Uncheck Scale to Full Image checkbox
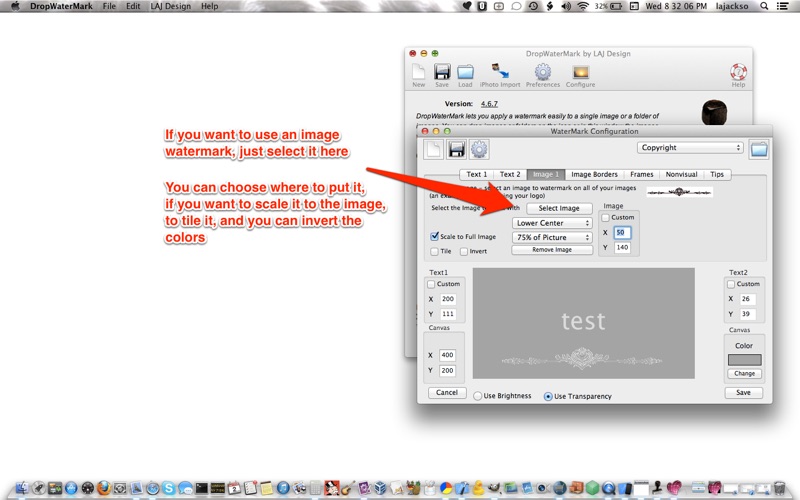Image resolution: width=800 pixels, height=500 pixels. tap(434, 236)
